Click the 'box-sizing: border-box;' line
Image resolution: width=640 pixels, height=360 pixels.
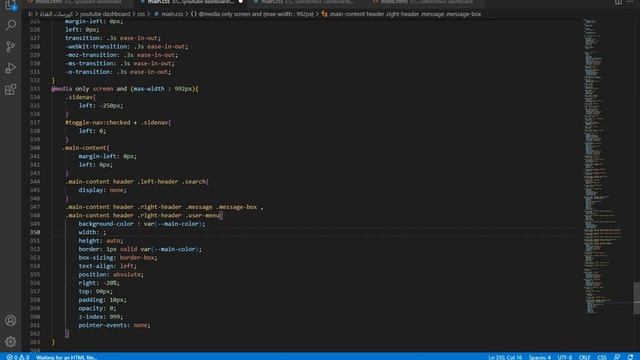pyautogui.click(x=118, y=258)
